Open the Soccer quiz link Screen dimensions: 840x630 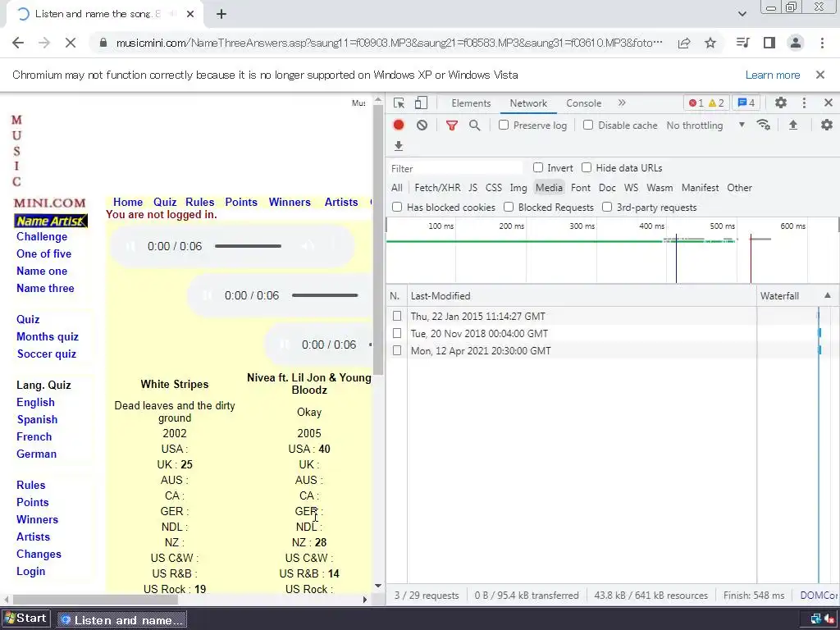(x=47, y=354)
